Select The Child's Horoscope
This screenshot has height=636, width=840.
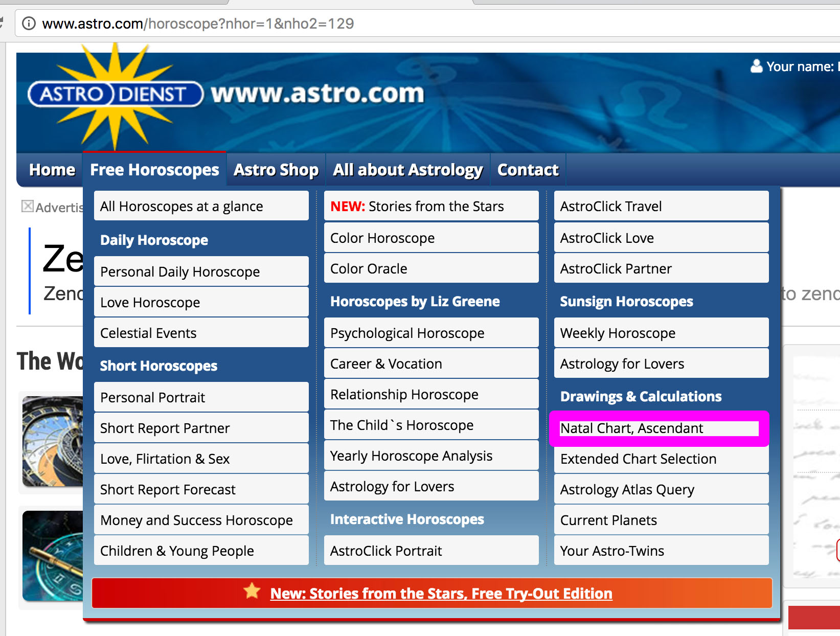432,425
